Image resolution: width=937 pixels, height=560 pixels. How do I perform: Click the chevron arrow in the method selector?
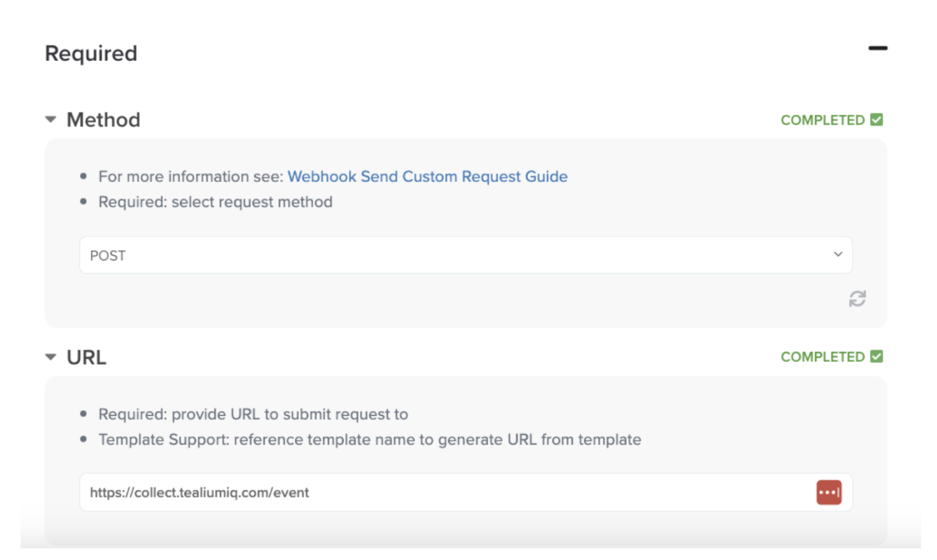[x=838, y=255]
